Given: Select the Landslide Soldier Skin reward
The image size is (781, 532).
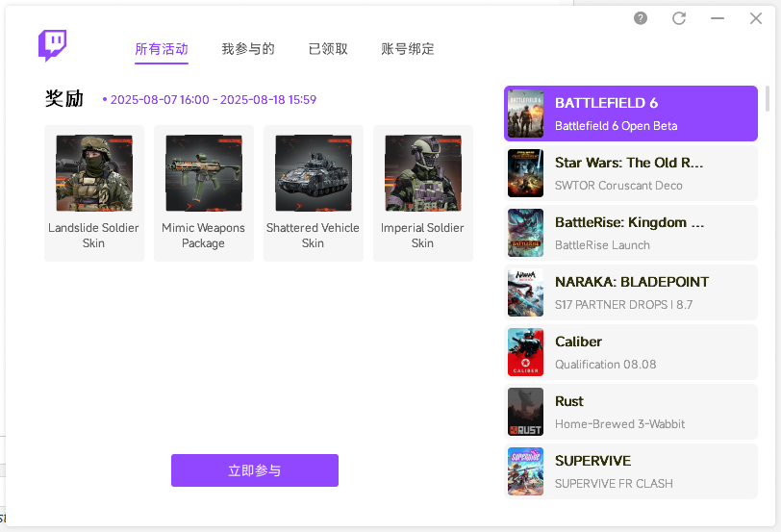Looking at the screenshot, I should [94, 192].
